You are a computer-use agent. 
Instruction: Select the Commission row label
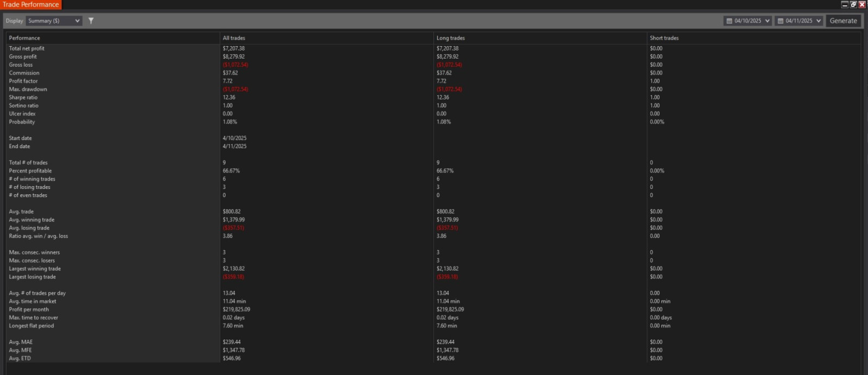pos(24,73)
